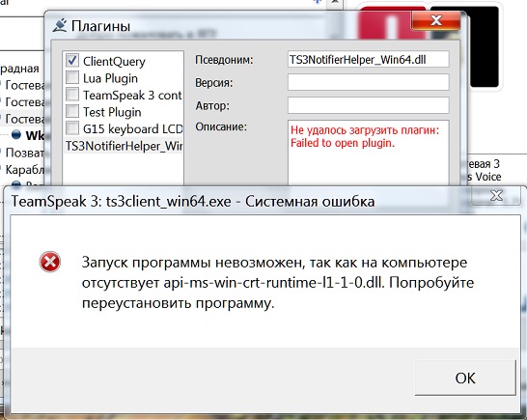Select Test Plugin name in list
The width and height of the screenshot is (527, 420).
tap(112, 112)
